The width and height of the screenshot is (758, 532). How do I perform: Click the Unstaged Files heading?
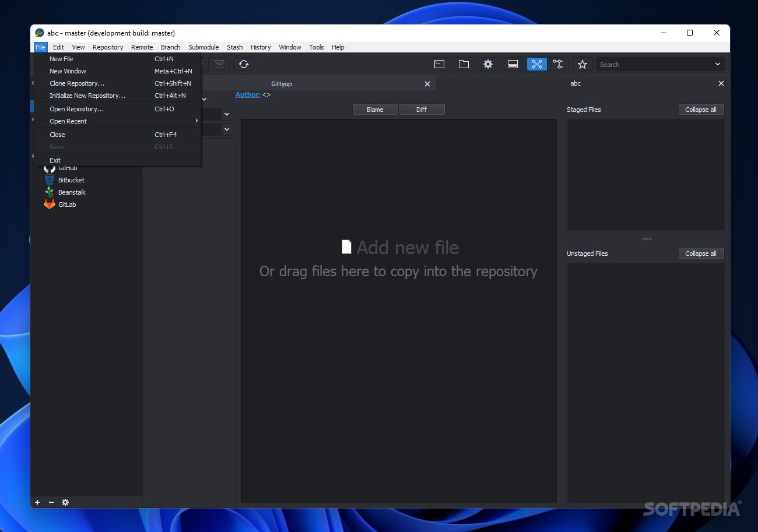point(587,253)
